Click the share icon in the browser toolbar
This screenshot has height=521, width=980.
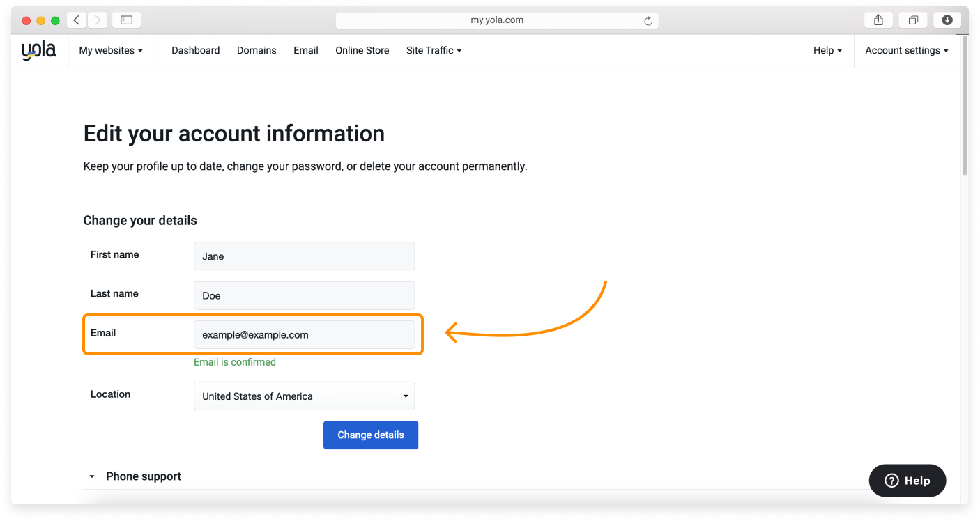[878, 20]
